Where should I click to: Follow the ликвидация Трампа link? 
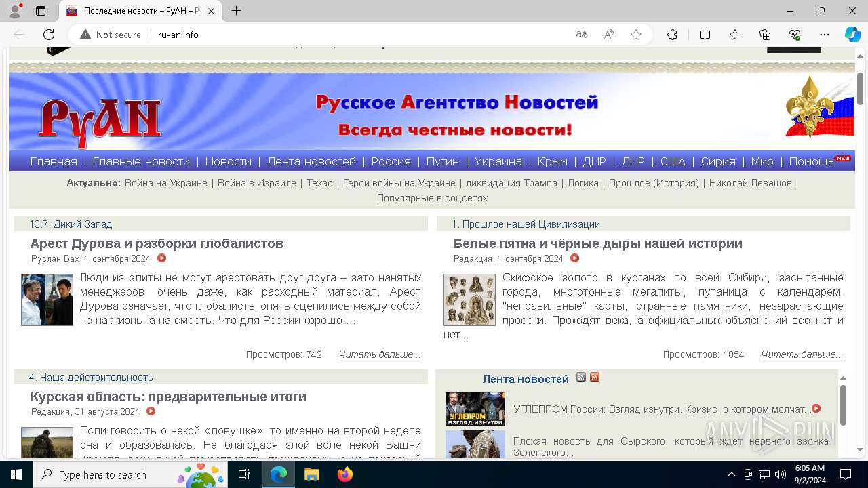coord(511,183)
